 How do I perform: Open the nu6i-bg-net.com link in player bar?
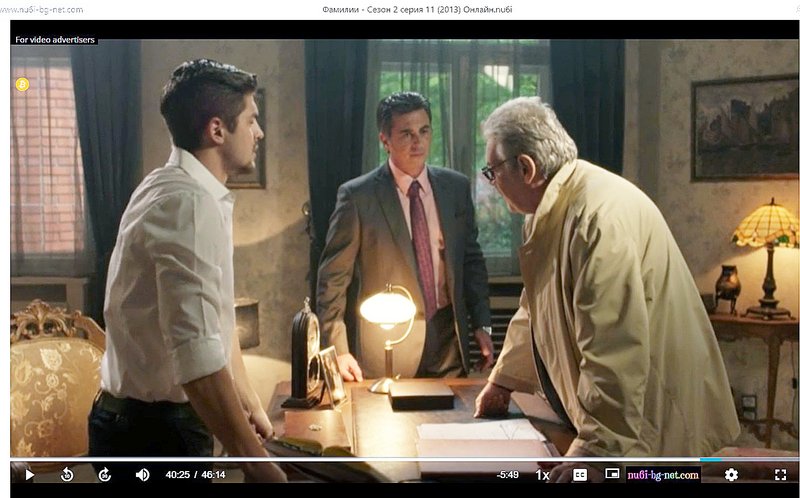coord(663,475)
